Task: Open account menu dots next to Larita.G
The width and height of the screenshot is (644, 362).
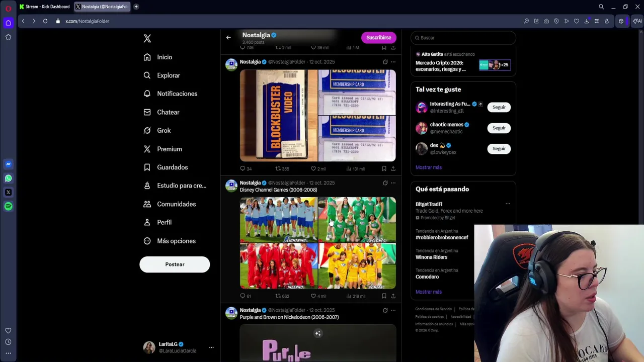Action: tap(211, 347)
